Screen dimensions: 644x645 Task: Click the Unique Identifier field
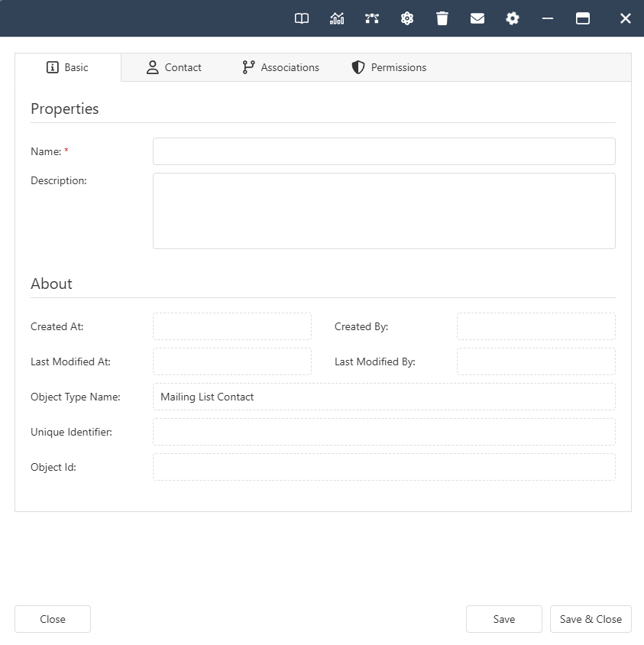(x=383, y=432)
